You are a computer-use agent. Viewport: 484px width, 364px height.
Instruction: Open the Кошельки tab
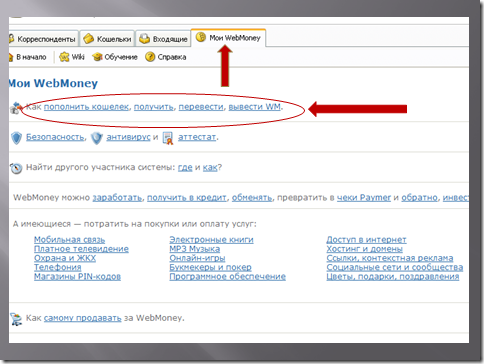click(x=107, y=39)
